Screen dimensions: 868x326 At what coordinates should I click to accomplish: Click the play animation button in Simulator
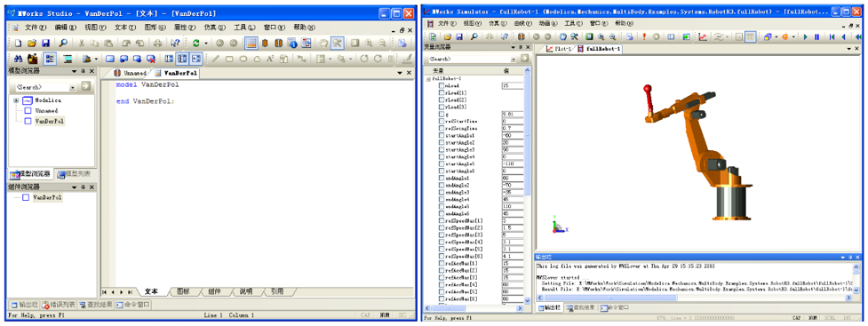[x=805, y=37]
